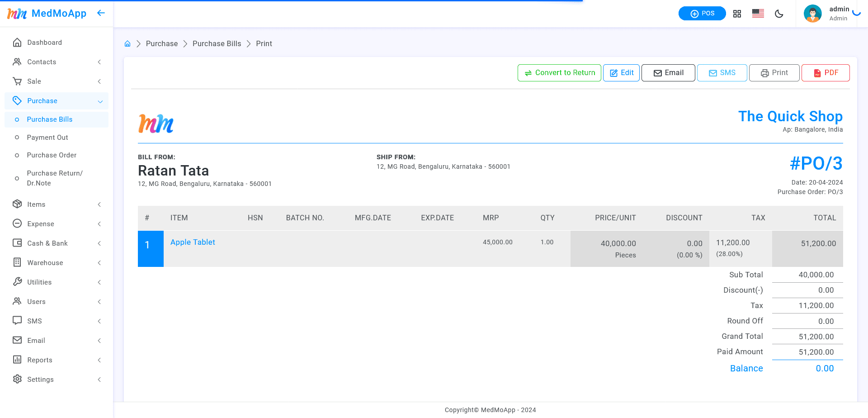The height and width of the screenshot is (418, 868).
Task: Click the home icon in breadcrumb
Action: pos(127,44)
